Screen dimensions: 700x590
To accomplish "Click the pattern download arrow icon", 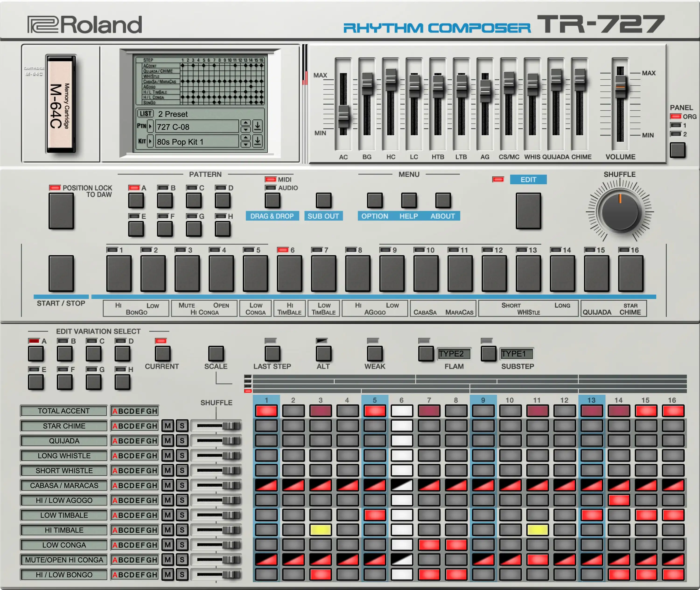I will (x=257, y=126).
